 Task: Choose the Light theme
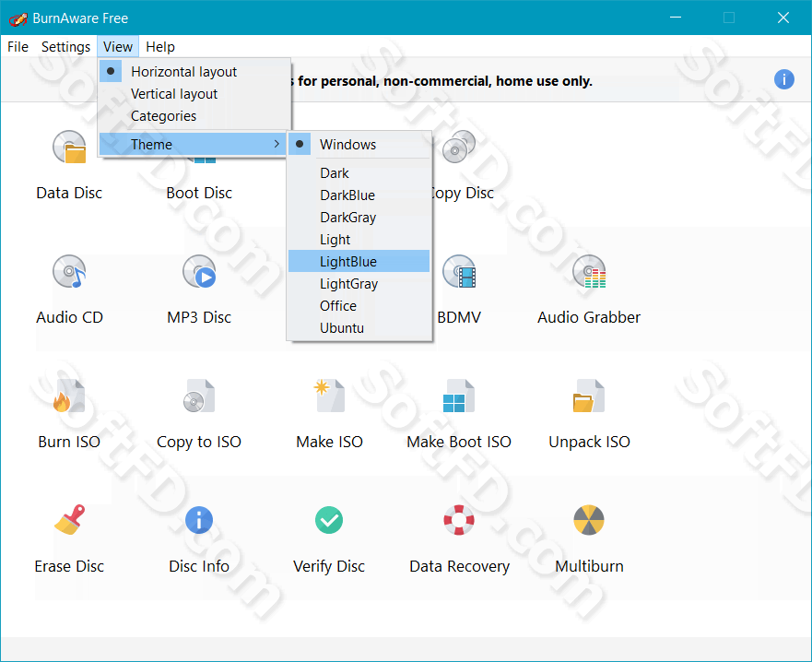pos(359,240)
